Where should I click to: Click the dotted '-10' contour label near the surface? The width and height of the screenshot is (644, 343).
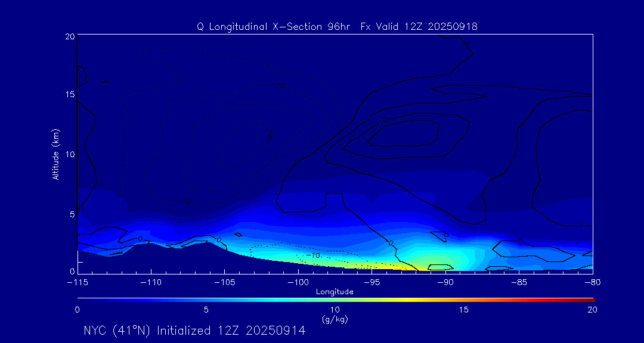point(312,255)
